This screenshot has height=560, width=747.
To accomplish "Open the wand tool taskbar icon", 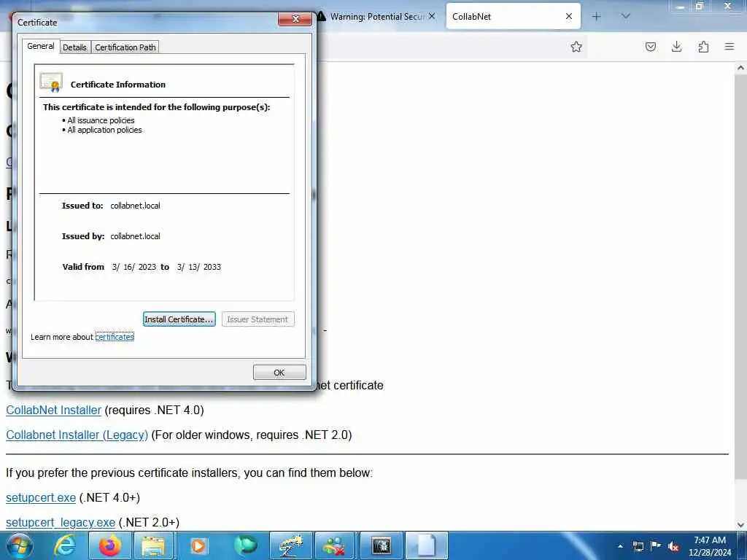I will (290, 545).
